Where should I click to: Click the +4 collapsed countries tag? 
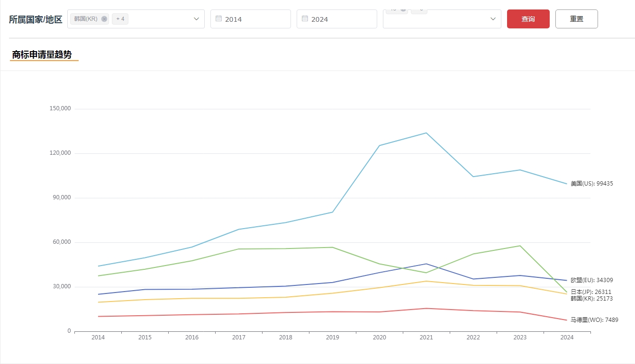pyautogui.click(x=120, y=19)
